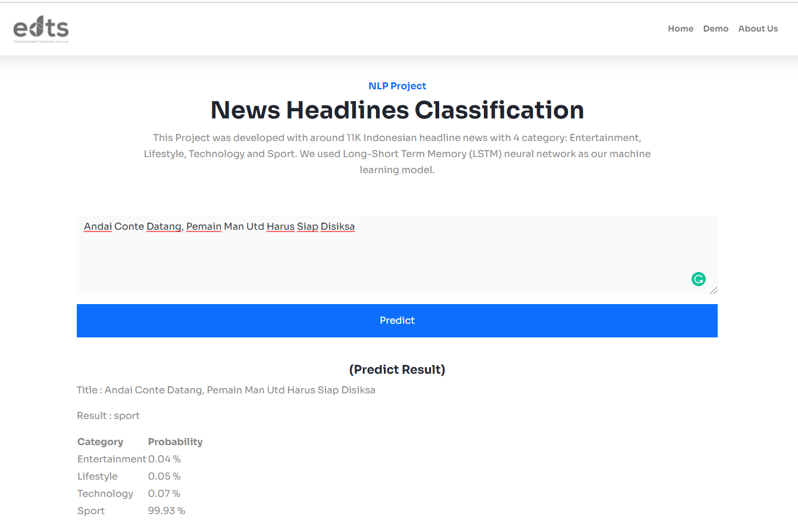
Task: Click the 'Result : sport' text
Action: 108,415
